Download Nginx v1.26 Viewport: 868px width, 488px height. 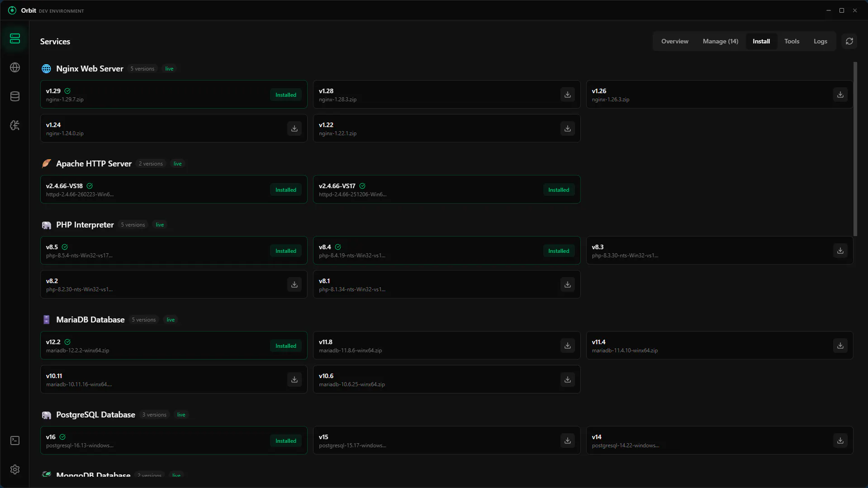pos(840,95)
